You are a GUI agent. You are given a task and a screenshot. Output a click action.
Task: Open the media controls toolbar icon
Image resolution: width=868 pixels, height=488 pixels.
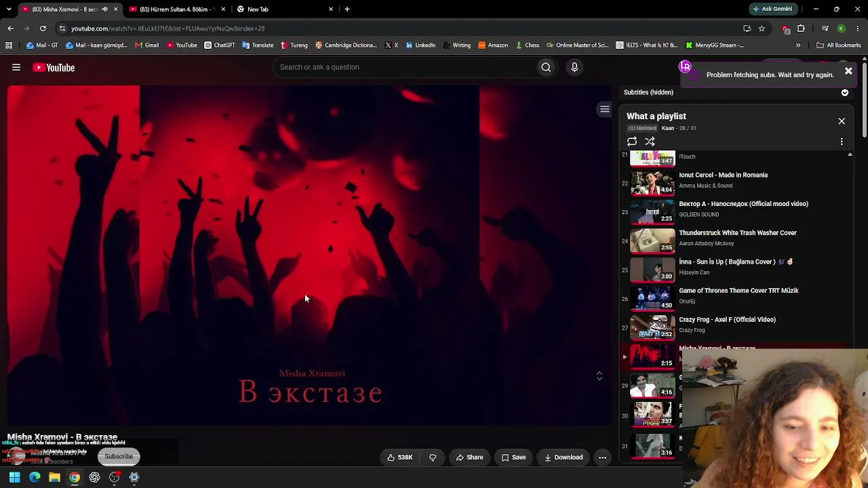(825, 28)
